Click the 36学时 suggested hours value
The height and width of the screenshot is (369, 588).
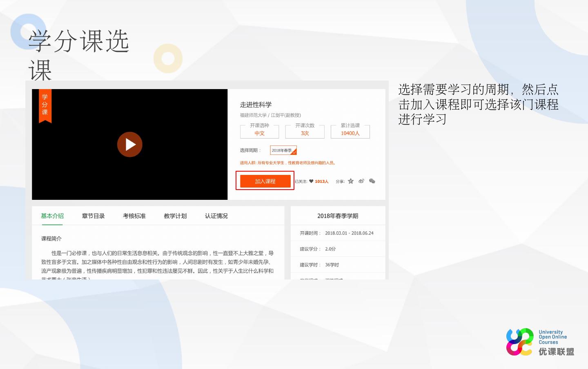pos(332,265)
